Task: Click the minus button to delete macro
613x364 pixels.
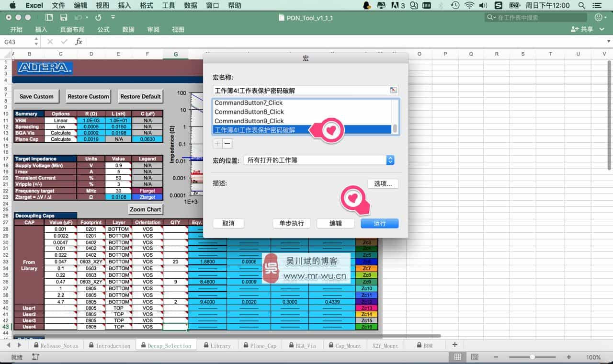Action: click(x=227, y=143)
